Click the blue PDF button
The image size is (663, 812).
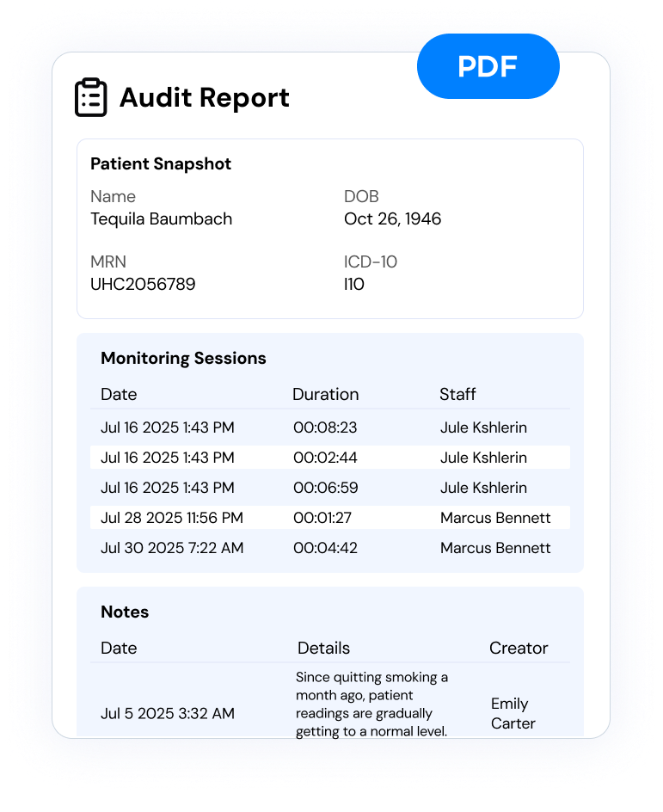coord(488,66)
